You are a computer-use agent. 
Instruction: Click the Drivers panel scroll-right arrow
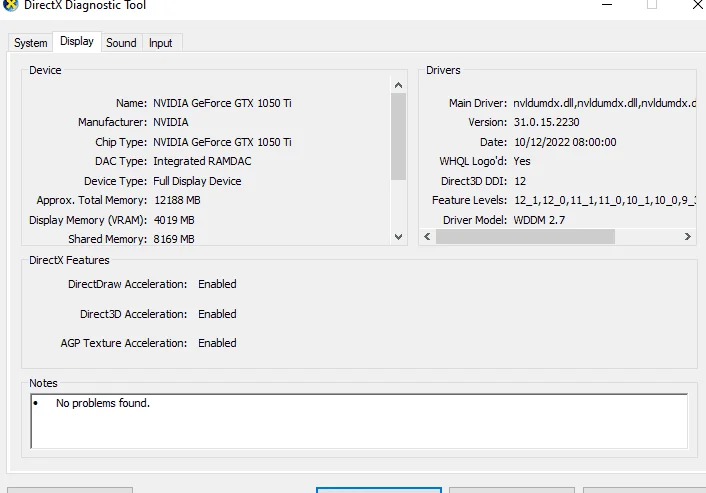pyautogui.click(x=688, y=236)
